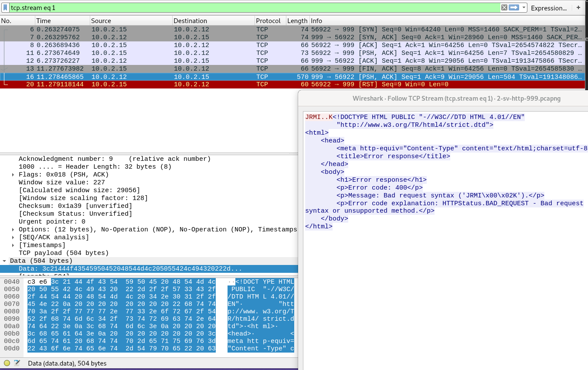The width and height of the screenshot is (588, 370).
Task: Sort packets by the Destination column header
Action: 213,21
